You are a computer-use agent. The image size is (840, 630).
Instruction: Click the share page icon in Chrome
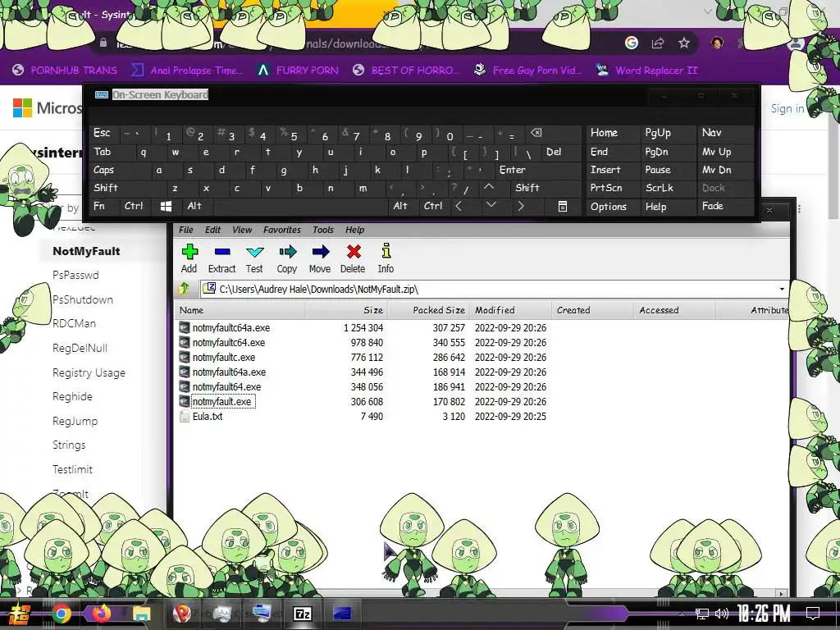click(x=657, y=43)
